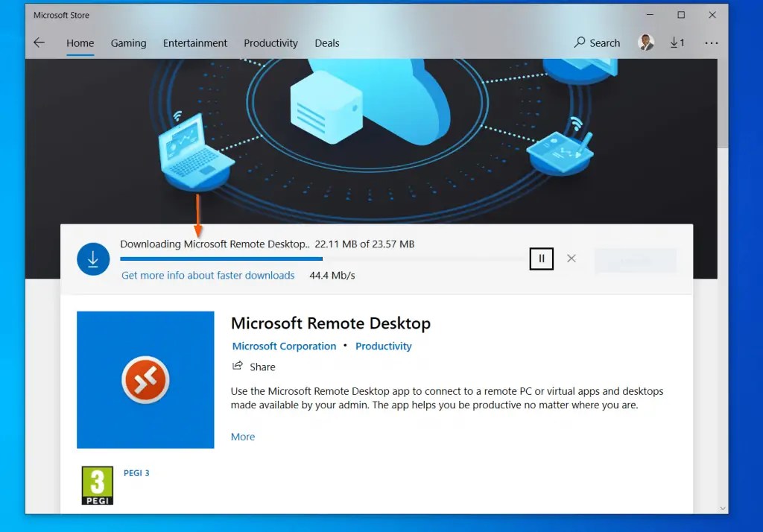Open the Home tab
763x532 pixels.
pyautogui.click(x=80, y=43)
